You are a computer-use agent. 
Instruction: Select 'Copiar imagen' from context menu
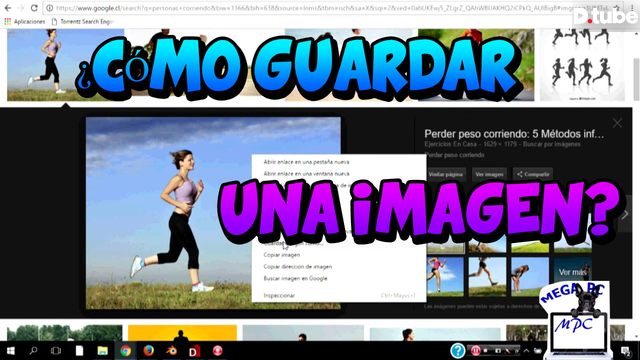(x=282, y=255)
